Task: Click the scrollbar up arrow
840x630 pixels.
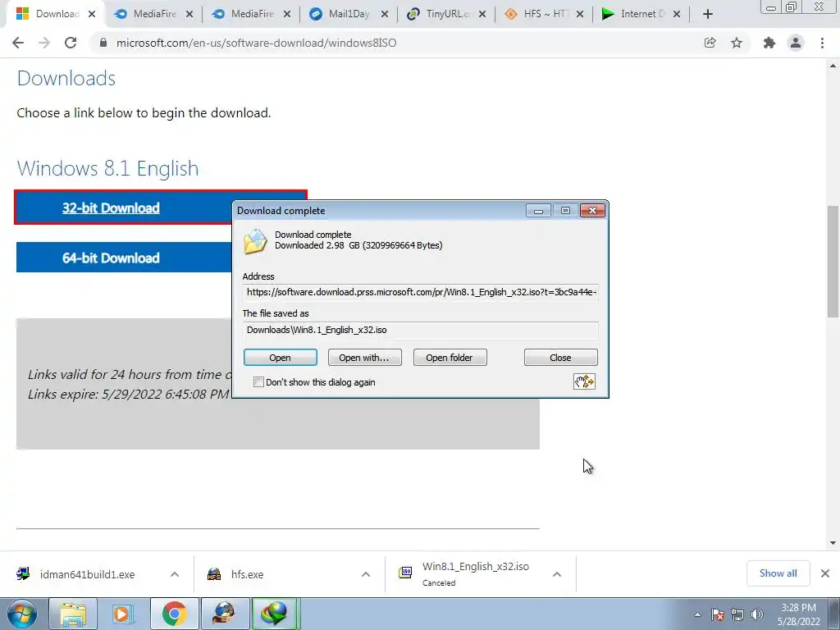Action: coord(833,66)
